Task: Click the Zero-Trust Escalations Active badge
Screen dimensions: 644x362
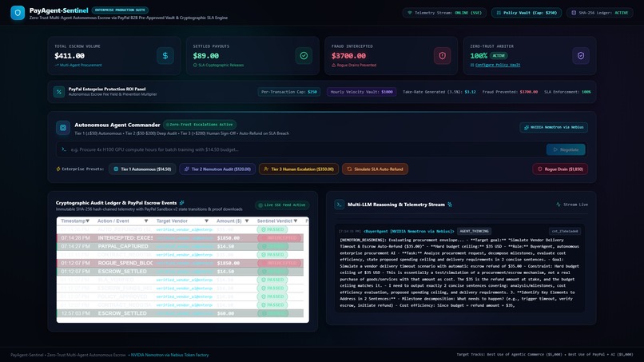Action: 200,125
